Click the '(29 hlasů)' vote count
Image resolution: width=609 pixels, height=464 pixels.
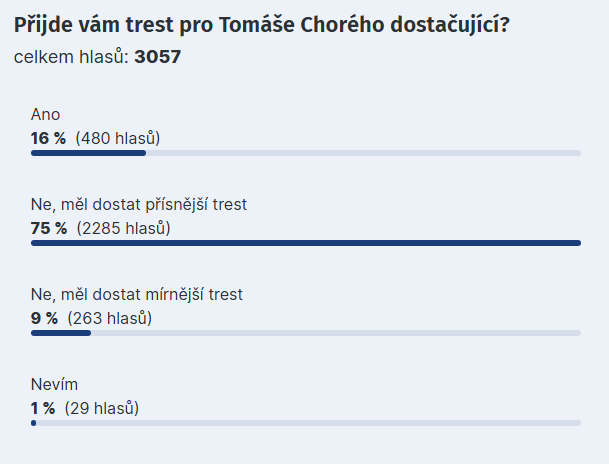[x=102, y=408]
